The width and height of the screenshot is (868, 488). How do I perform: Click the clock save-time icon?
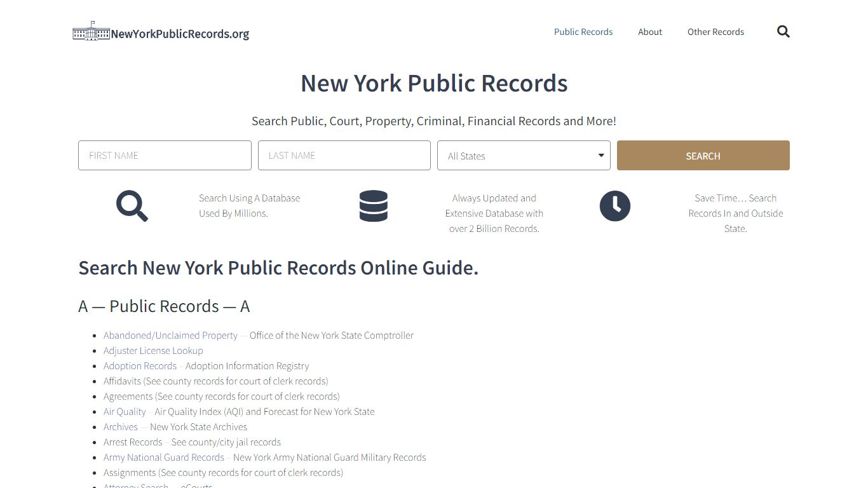[x=614, y=206]
